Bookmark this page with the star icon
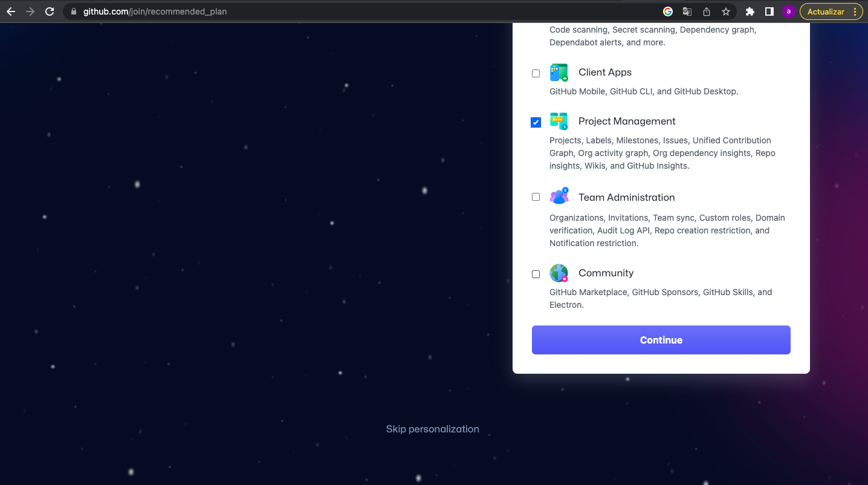Image resolution: width=868 pixels, height=485 pixels. pos(726,11)
